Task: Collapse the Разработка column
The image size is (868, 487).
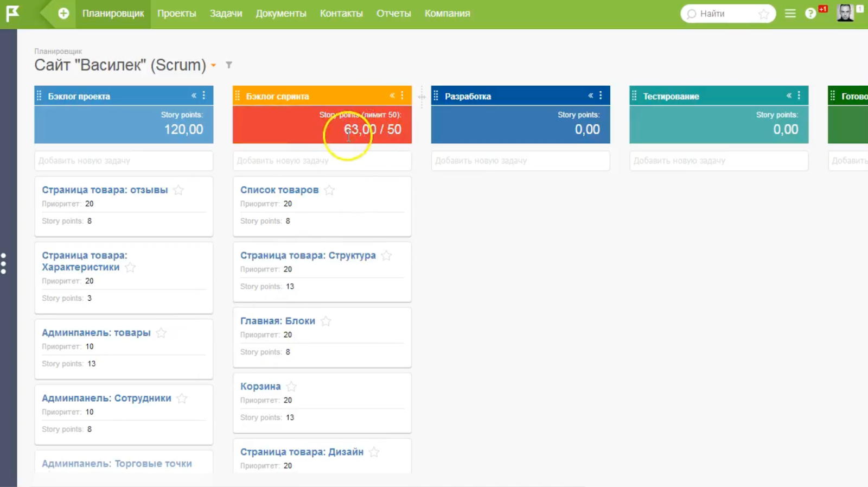Action: click(591, 96)
